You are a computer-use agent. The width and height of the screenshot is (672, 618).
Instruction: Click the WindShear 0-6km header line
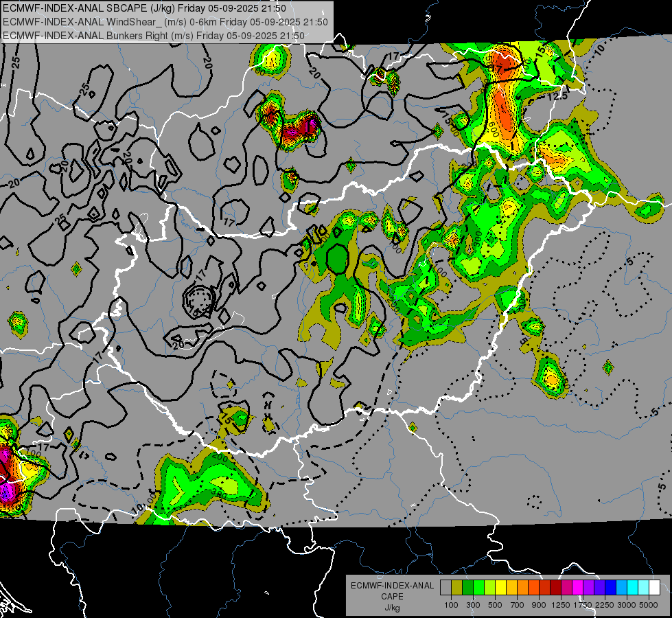point(165,22)
